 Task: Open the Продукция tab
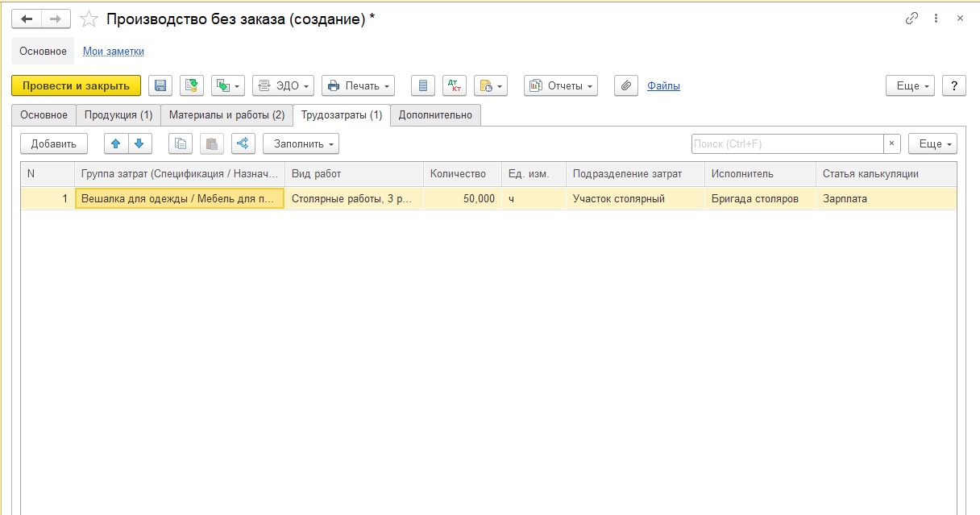click(x=118, y=115)
